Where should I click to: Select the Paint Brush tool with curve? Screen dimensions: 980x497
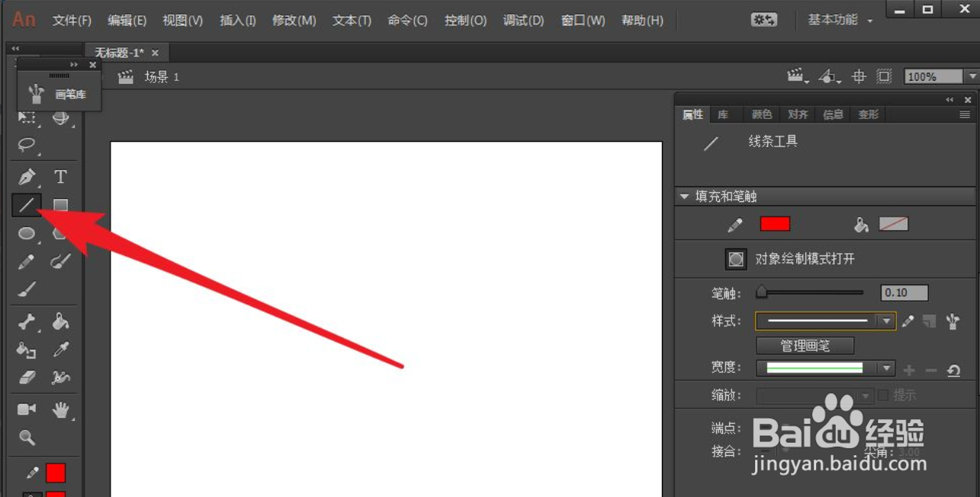(x=60, y=261)
